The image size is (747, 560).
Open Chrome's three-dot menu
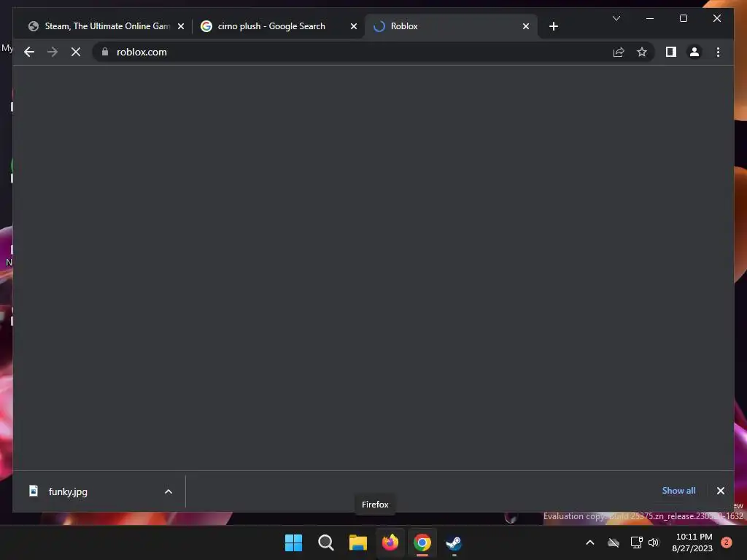718,52
